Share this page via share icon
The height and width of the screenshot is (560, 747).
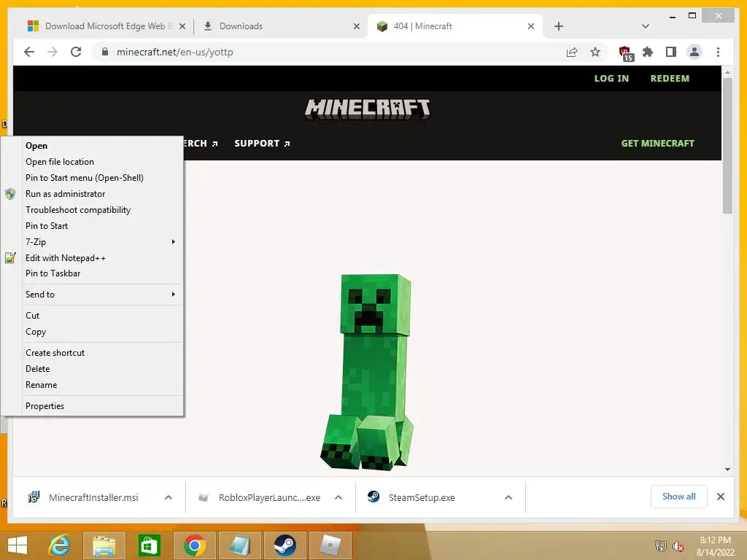(x=572, y=52)
